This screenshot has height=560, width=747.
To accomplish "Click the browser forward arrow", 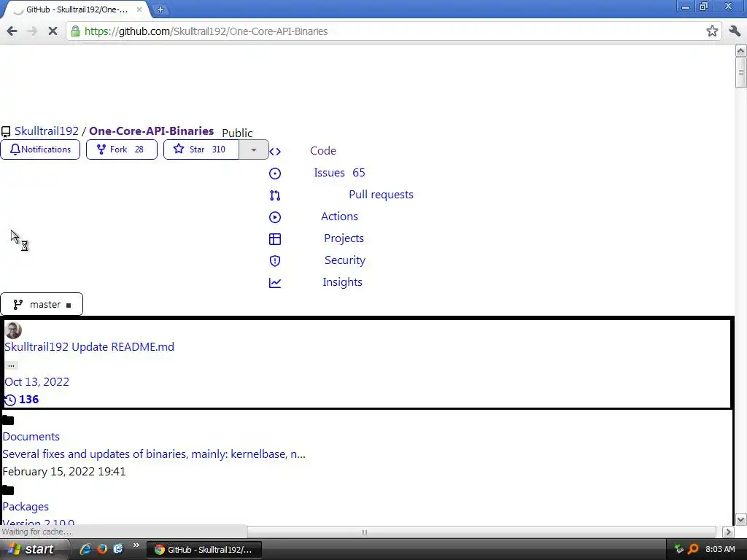I will pyautogui.click(x=32, y=31).
